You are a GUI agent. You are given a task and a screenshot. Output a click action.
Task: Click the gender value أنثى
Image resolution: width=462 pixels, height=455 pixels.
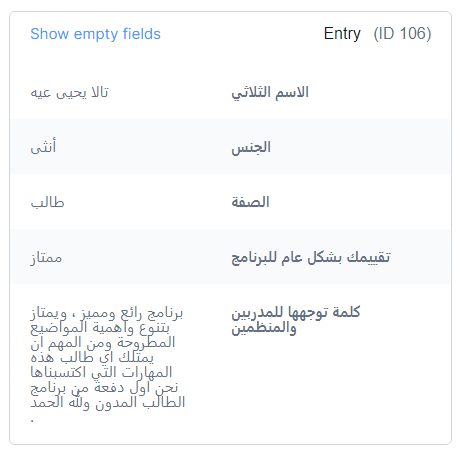[x=43, y=147]
